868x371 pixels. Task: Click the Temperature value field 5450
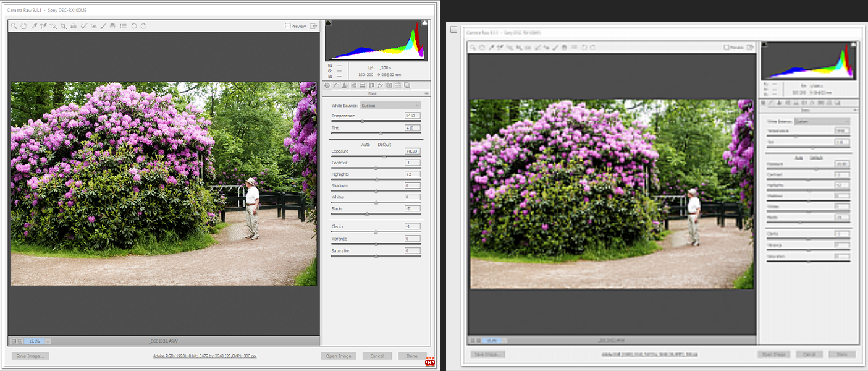(412, 116)
